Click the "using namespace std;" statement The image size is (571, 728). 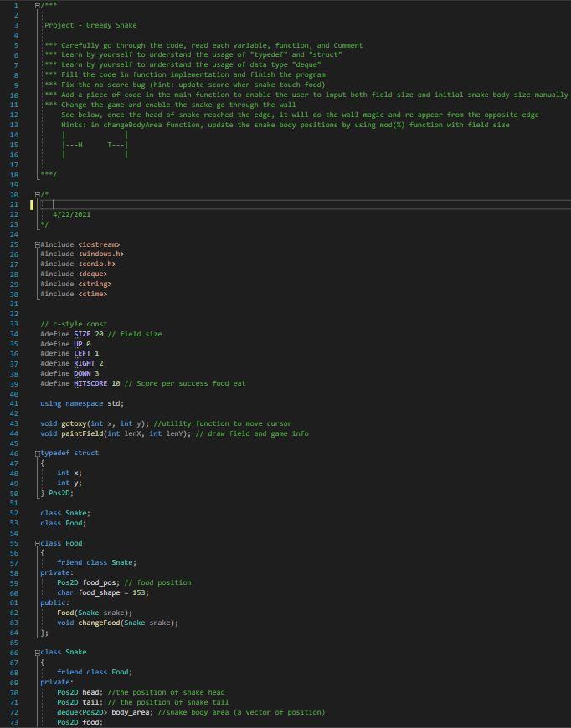82,403
